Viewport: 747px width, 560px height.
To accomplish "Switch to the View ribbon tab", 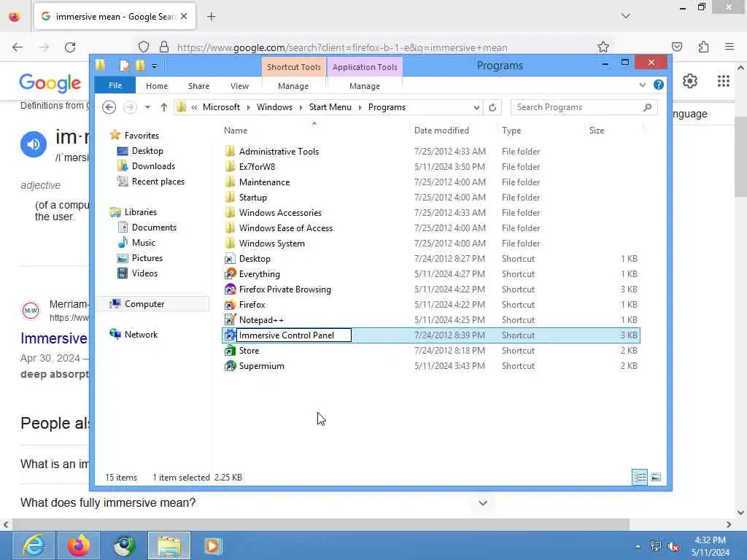I will [x=239, y=86].
